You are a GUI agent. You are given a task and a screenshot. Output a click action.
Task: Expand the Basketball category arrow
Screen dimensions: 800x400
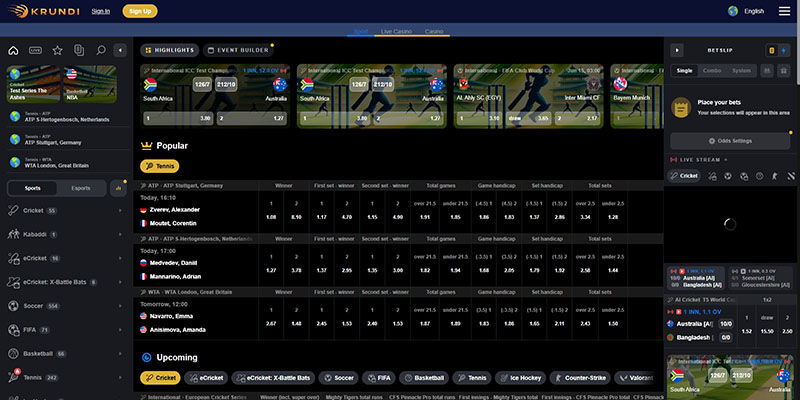click(x=120, y=354)
